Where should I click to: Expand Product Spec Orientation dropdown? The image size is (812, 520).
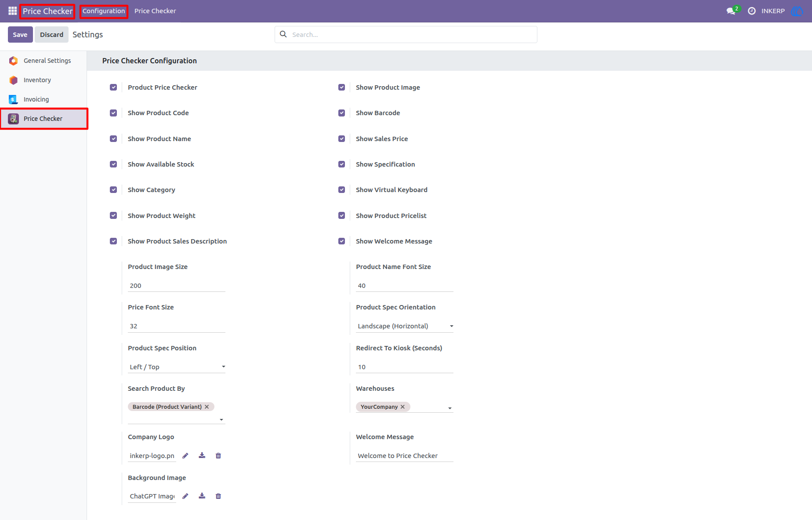[x=404, y=326]
